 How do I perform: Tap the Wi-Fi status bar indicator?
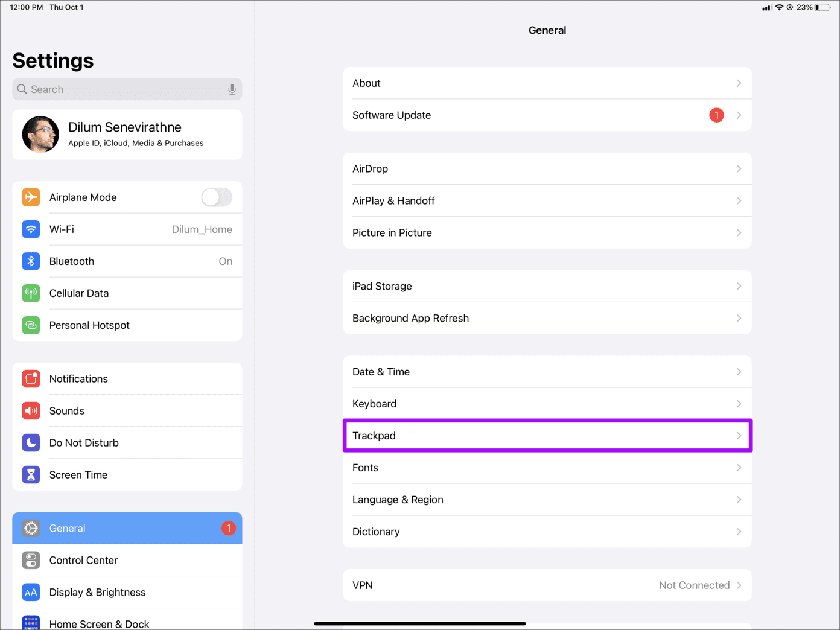point(779,7)
